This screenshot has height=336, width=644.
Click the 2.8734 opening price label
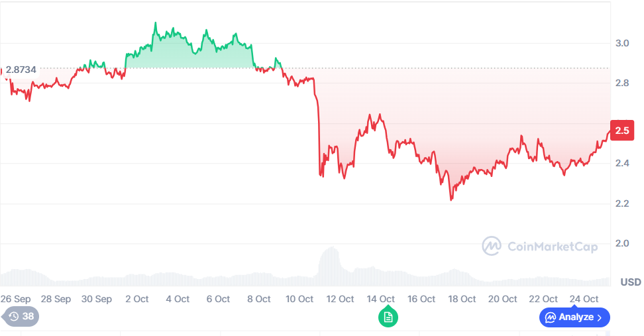[21, 70]
